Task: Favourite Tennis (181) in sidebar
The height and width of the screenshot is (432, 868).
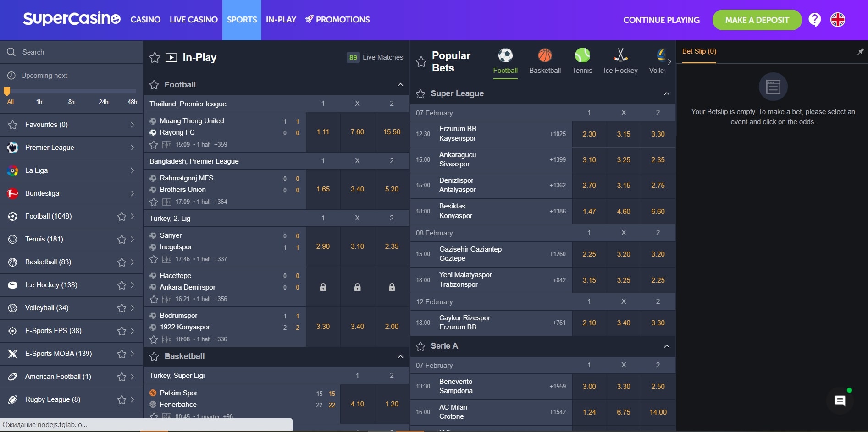Action: click(x=122, y=239)
